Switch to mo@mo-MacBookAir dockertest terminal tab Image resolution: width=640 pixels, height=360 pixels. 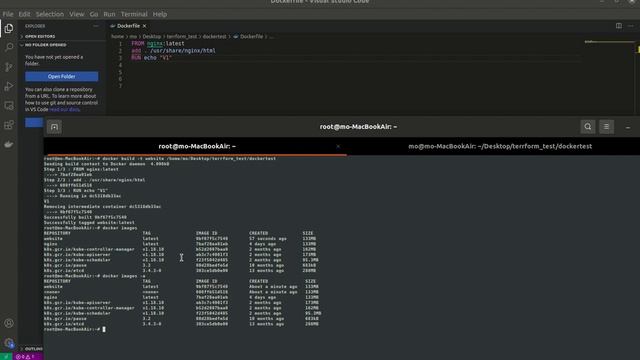click(x=500, y=146)
